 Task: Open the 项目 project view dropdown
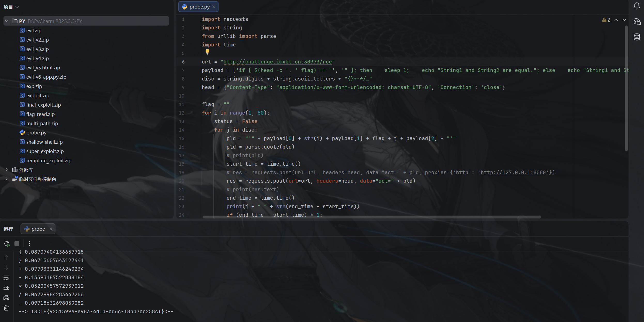[x=11, y=7]
